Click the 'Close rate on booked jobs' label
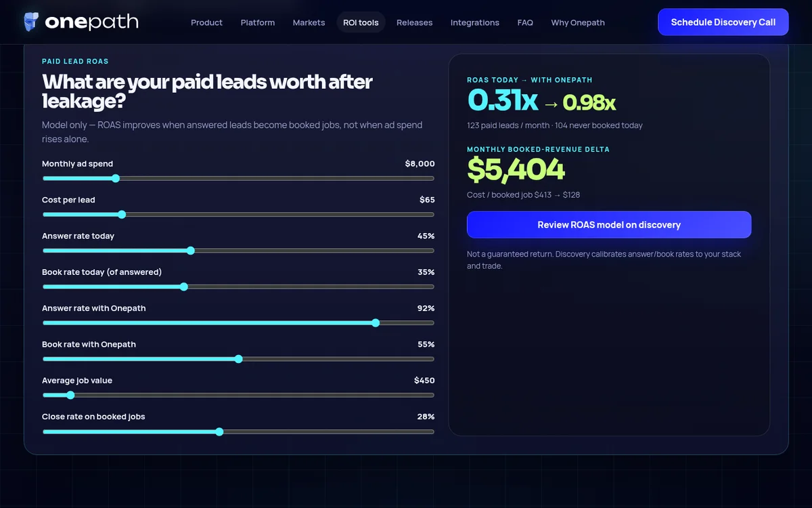Image resolution: width=812 pixels, height=508 pixels. click(x=93, y=417)
